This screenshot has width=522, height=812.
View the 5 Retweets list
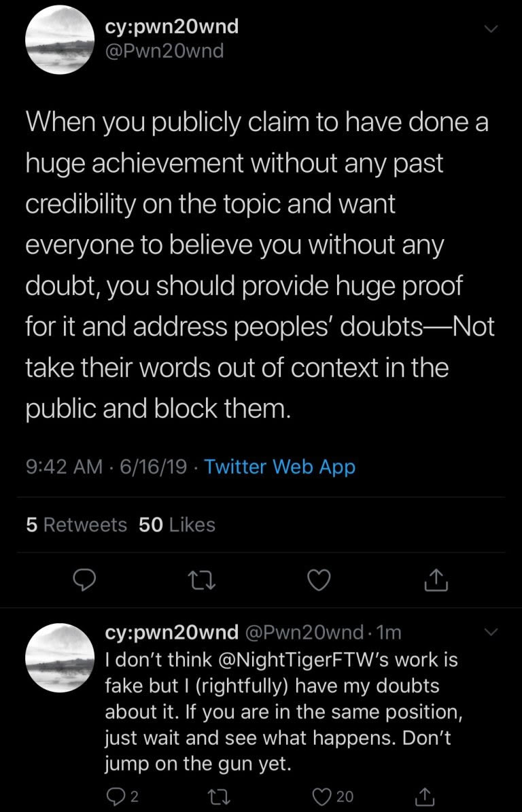click(x=76, y=525)
